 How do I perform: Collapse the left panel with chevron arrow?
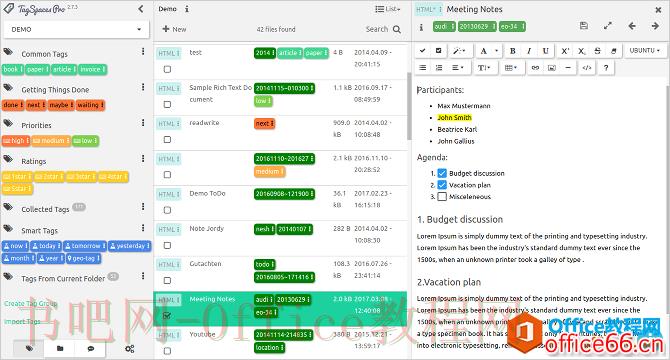point(141,9)
